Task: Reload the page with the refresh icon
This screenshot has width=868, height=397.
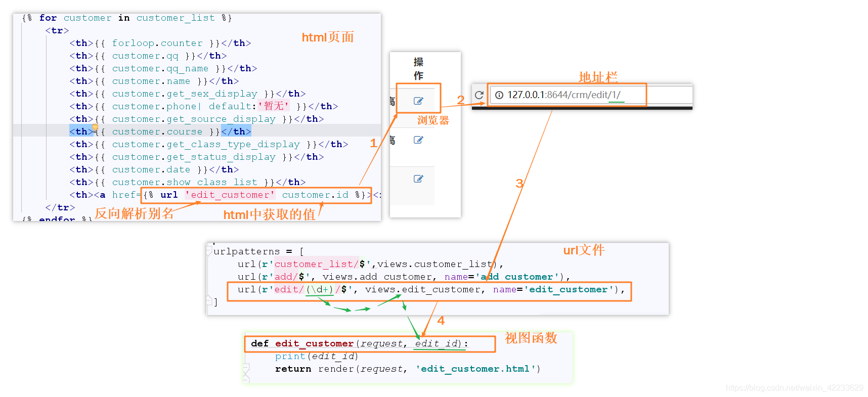Action: pyautogui.click(x=479, y=95)
